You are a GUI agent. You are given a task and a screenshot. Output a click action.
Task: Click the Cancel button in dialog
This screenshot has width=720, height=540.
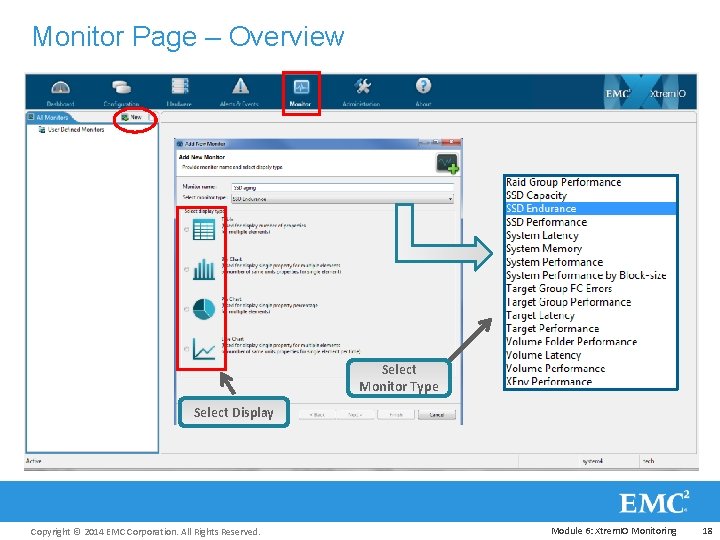[437, 415]
